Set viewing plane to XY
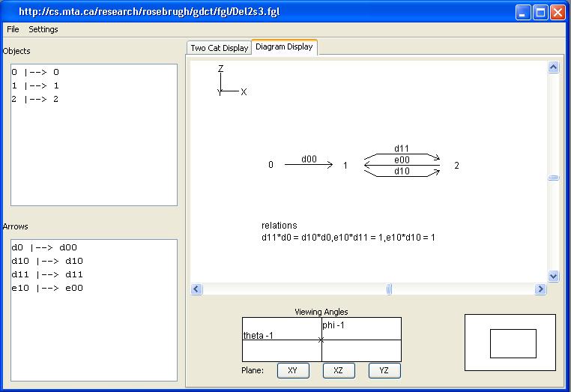571x392 pixels. (293, 370)
